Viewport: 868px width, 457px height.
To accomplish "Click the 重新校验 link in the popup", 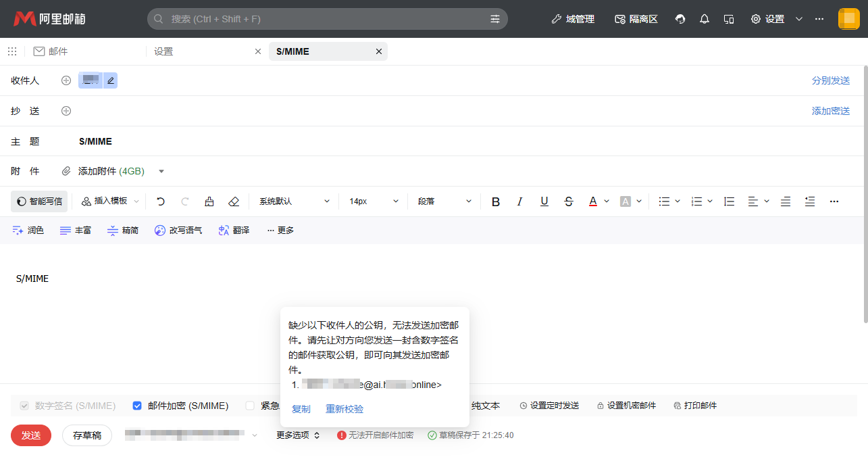I will pyautogui.click(x=344, y=409).
